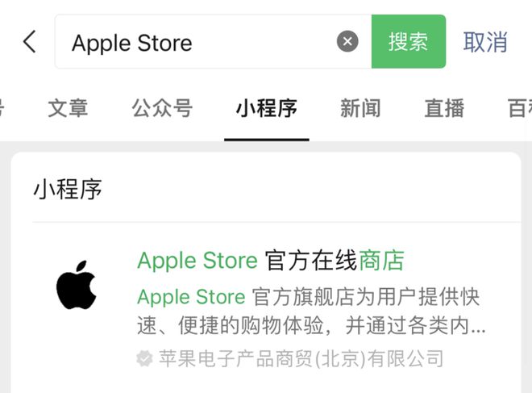
Task: Select the 小程序 tab
Action: point(267,108)
